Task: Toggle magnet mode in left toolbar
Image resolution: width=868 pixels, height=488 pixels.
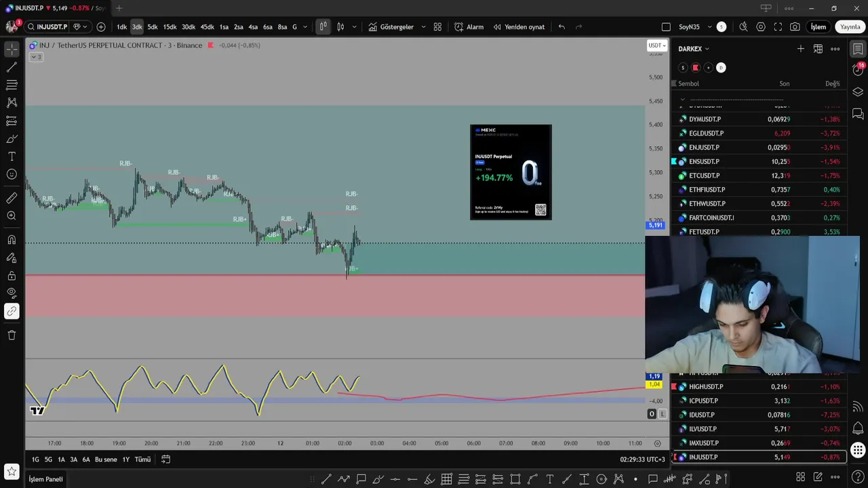Action: tap(12, 240)
